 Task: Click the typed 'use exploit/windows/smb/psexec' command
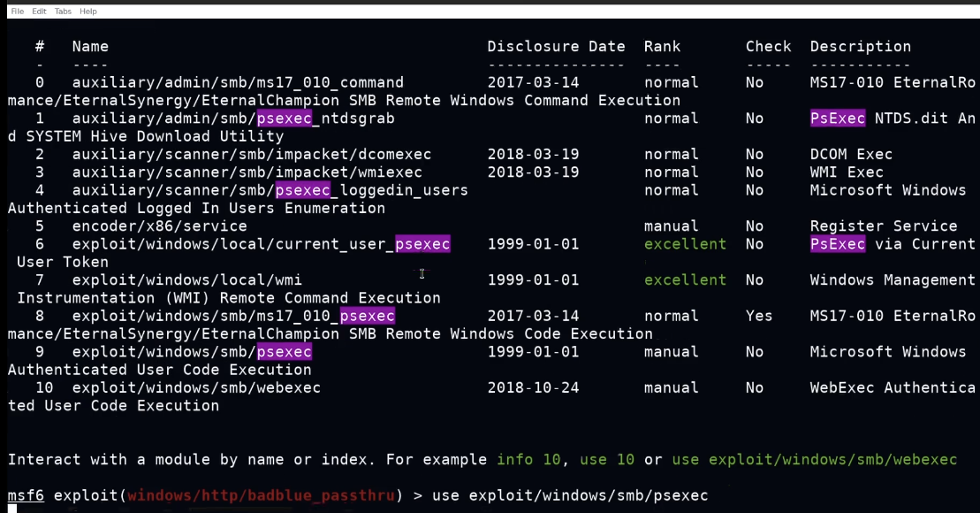click(x=570, y=495)
